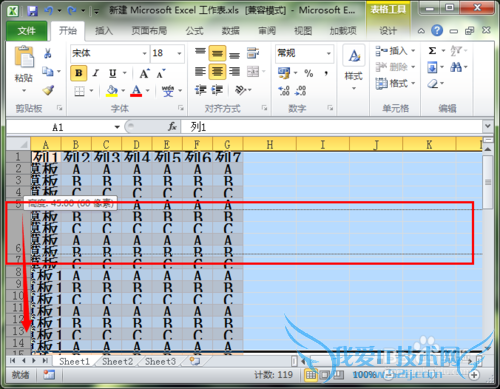
Task: Apply the yellow fill color bucket
Action: pyautogui.click(x=112, y=91)
